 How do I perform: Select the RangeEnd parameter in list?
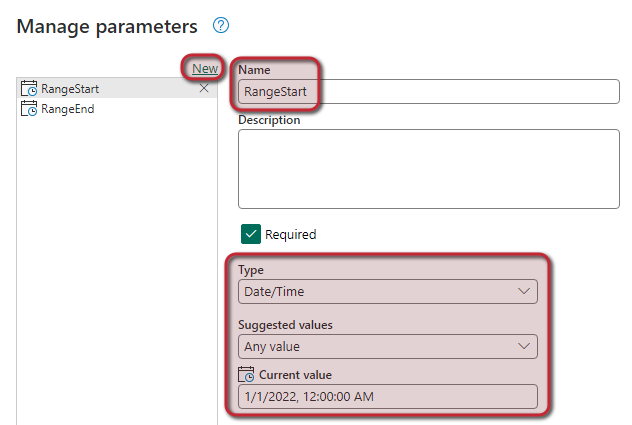click(x=68, y=109)
